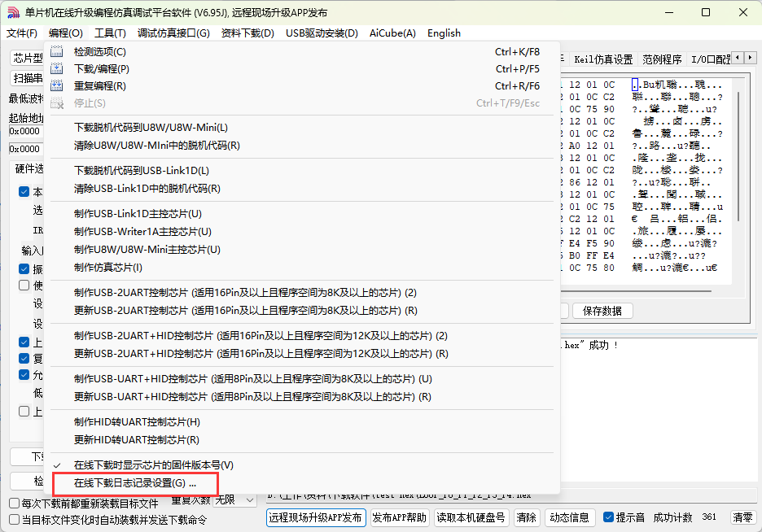Click the 检测选项 menu icon
The width and height of the screenshot is (762, 532).
click(x=57, y=51)
